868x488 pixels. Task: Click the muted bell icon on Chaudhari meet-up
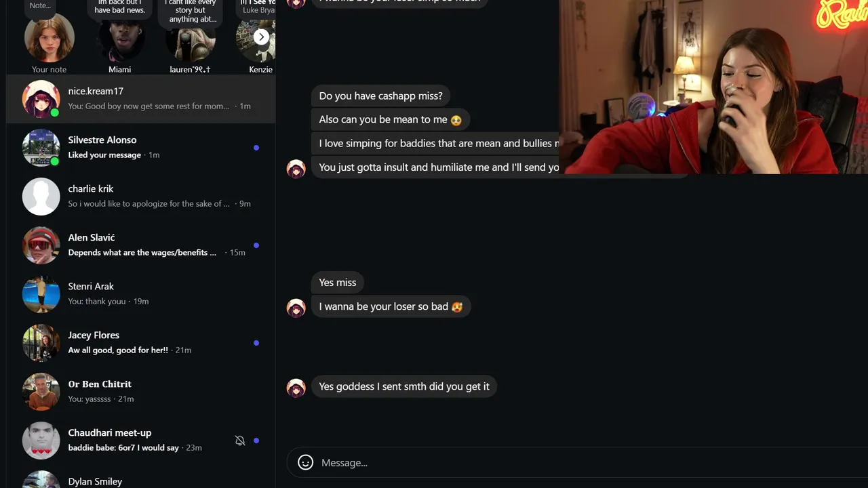coord(240,441)
